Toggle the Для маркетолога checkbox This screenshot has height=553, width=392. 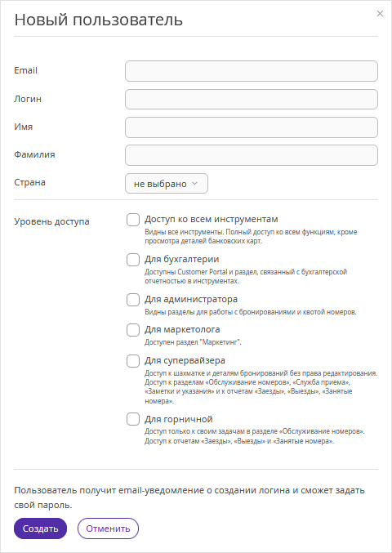[x=133, y=331]
